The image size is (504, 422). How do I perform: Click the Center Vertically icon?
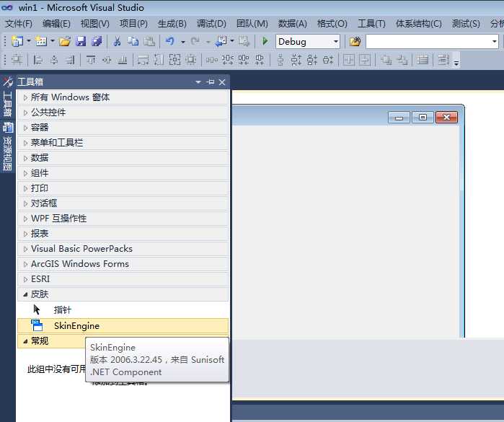click(x=365, y=60)
